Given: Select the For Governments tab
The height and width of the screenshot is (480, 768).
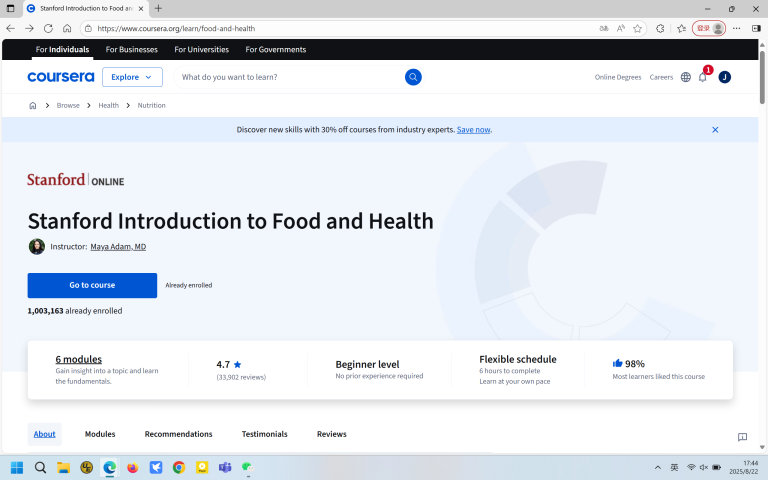Looking at the screenshot, I should 276,49.
